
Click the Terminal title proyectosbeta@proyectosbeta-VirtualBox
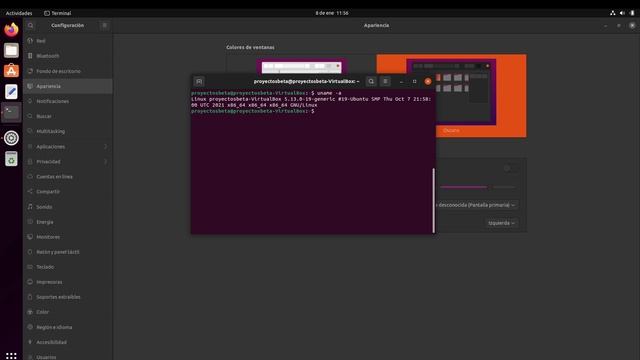coord(306,81)
